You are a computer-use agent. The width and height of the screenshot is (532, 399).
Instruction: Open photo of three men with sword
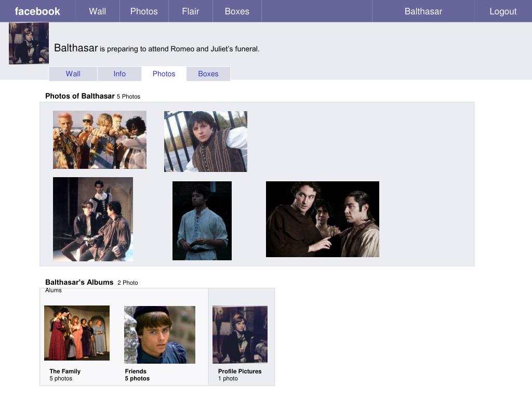pos(93,219)
